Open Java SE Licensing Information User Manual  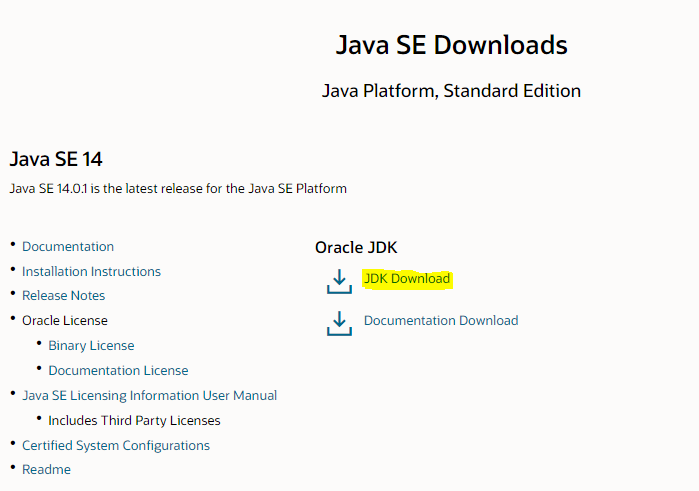tap(150, 396)
